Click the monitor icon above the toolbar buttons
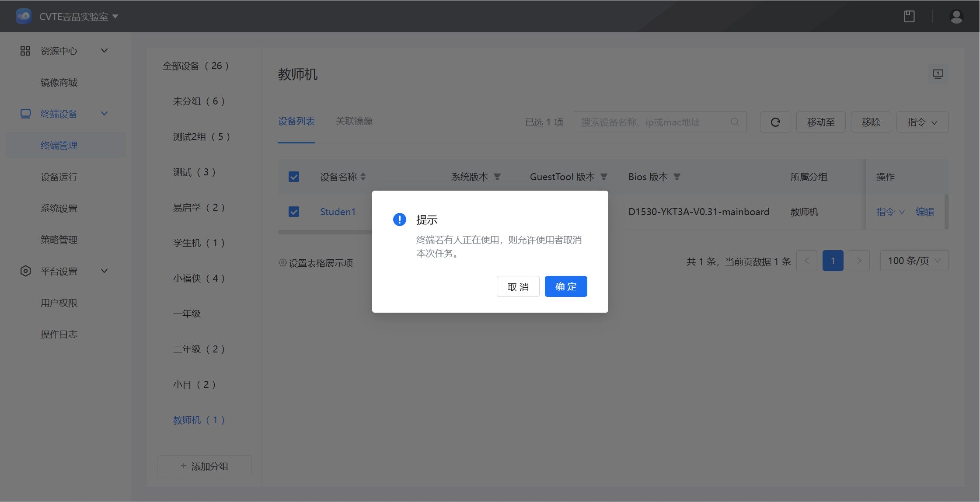Image resolution: width=980 pixels, height=502 pixels. coord(938,74)
